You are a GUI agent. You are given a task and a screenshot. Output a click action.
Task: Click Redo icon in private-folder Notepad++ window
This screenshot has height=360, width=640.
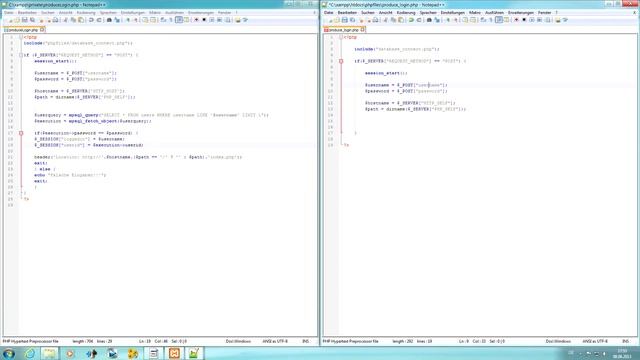pos(99,20)
